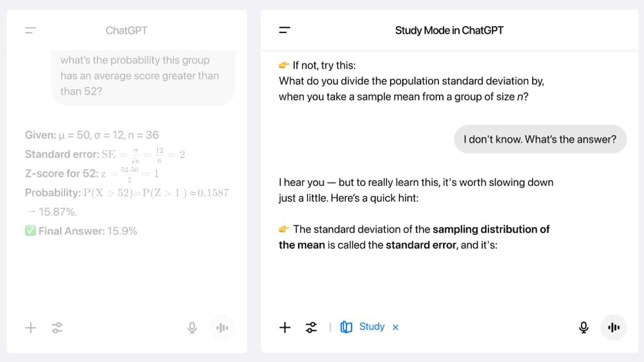Select the "I don't know" user message bubble

point(540,139)
